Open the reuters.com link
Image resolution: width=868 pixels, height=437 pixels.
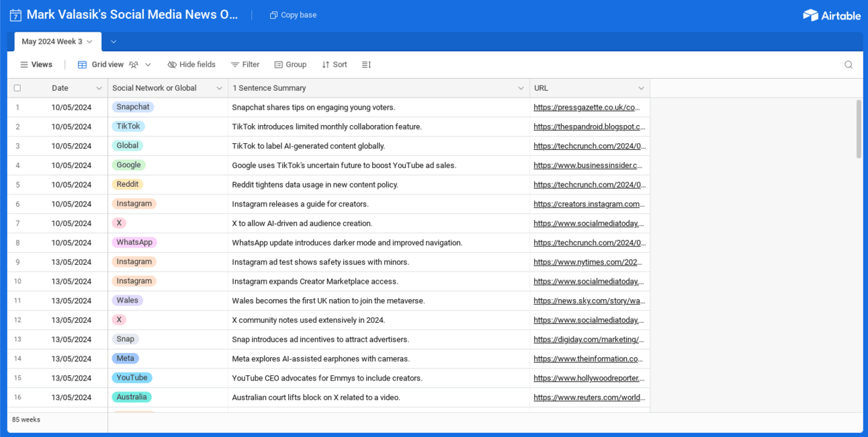(x=588, y=397)
